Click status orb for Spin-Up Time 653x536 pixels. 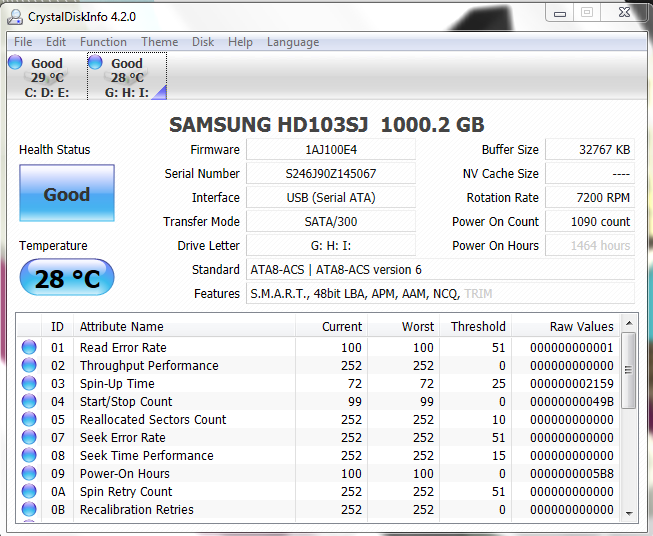[29, 383]
